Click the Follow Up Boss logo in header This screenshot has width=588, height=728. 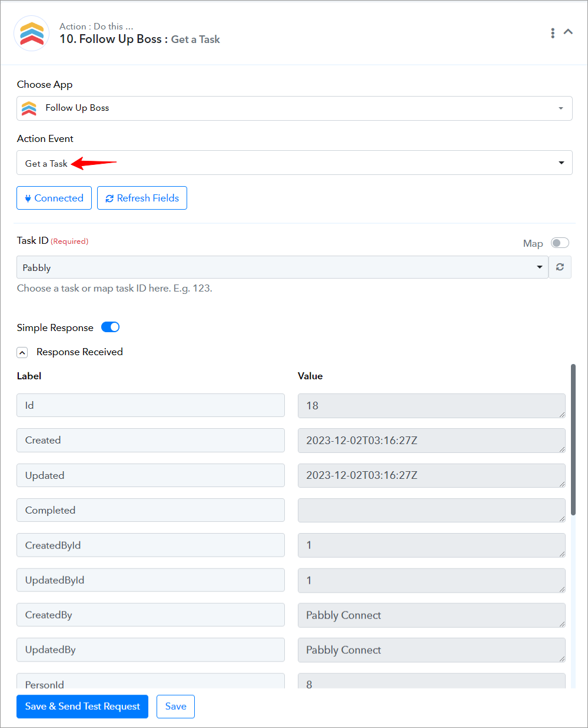pyautogui.click(x=32, y=33)
